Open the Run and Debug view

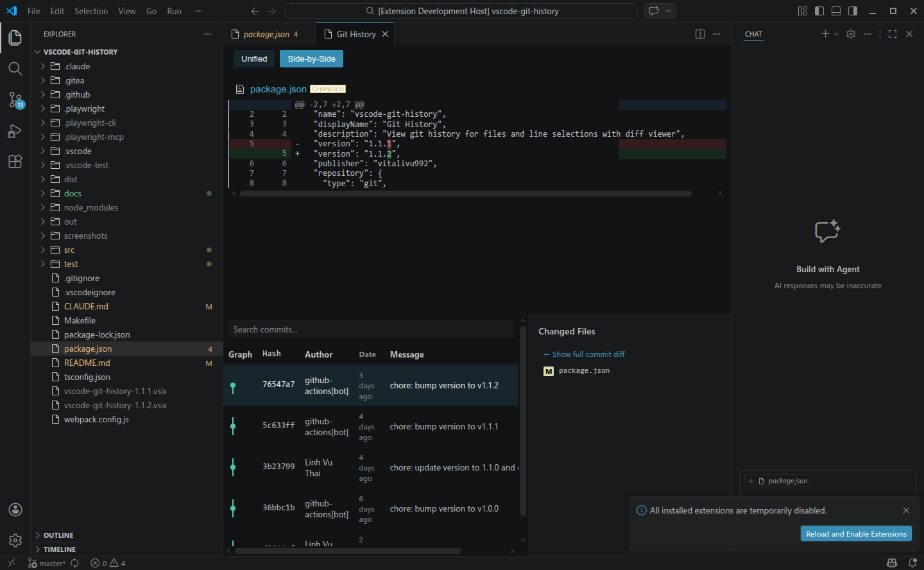coord(15,131)
